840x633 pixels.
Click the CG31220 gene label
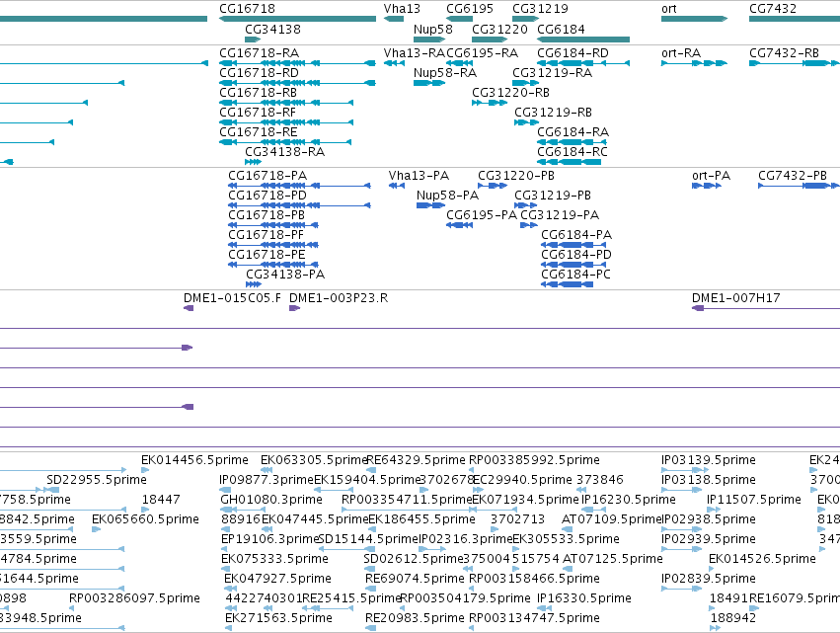499,30
